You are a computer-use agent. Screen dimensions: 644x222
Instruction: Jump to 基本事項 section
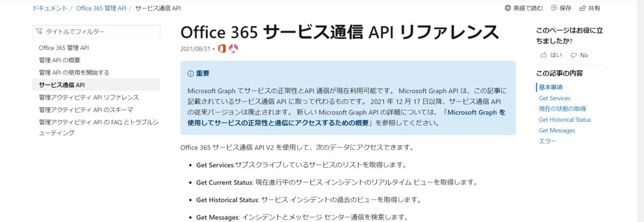(551, 87)
